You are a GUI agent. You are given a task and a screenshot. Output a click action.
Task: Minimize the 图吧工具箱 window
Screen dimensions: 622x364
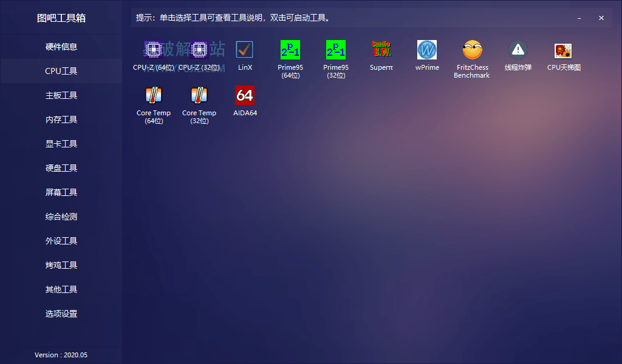(579, 18)
